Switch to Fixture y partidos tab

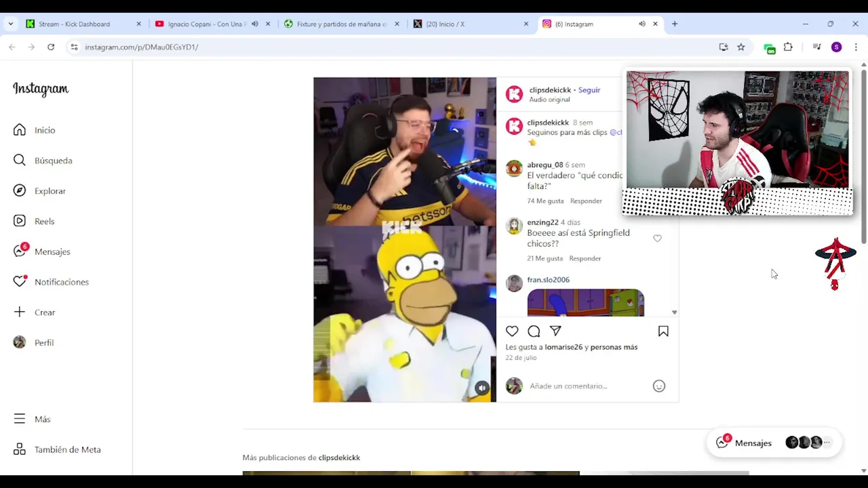point(340,24)
